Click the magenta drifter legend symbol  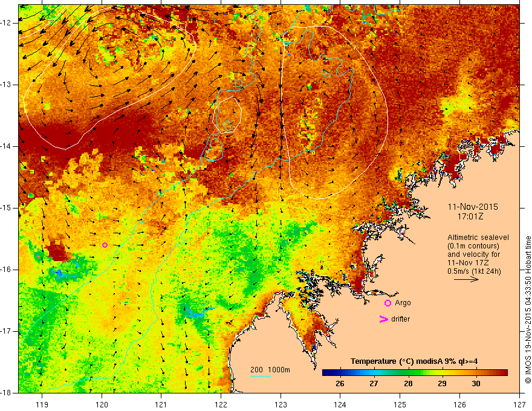(384, 319)
